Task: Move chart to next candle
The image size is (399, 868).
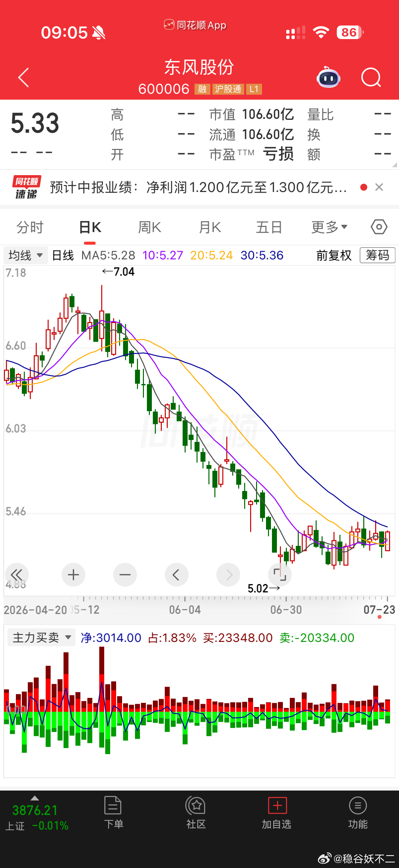Action: [228, 574]
